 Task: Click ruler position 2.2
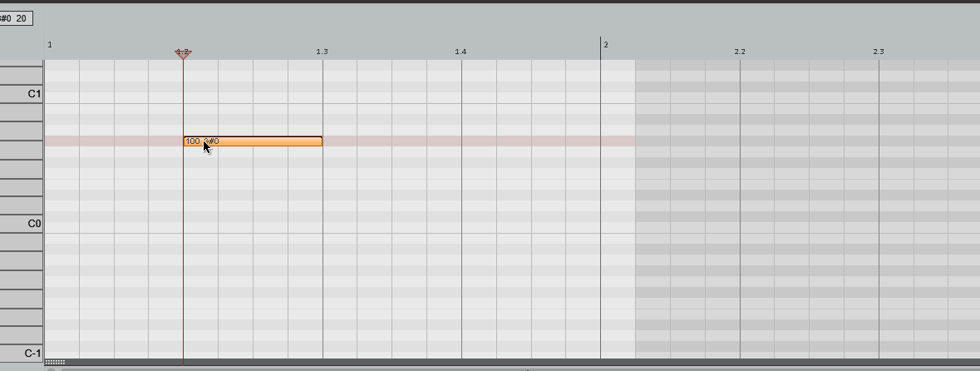coord(740,52)
